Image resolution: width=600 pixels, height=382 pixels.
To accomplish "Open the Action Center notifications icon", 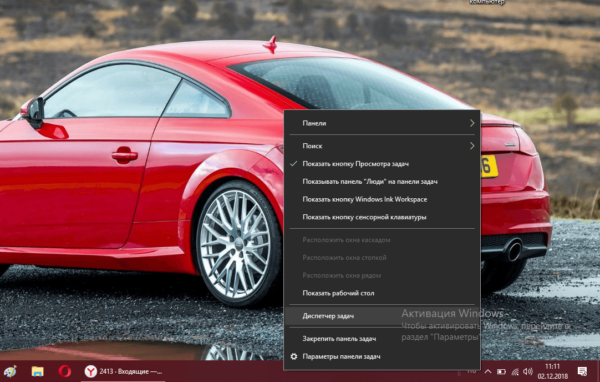I will pyautogui.click(x=582, y=371).
